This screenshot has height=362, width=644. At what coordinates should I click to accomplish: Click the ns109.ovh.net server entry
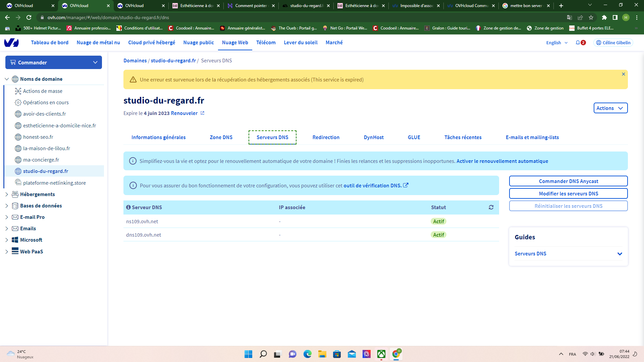pos(142,222)
